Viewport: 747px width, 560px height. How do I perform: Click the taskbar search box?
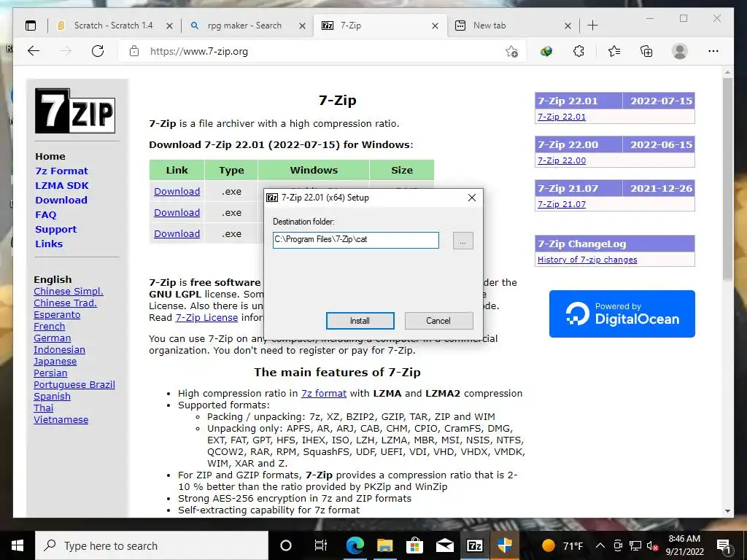[152, 545]
